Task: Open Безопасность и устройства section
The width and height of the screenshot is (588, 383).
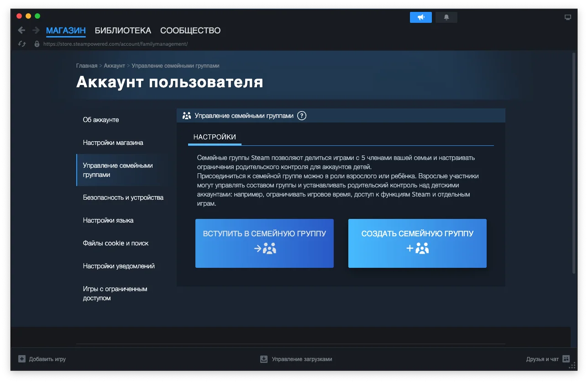Action: tap(123, 197)
